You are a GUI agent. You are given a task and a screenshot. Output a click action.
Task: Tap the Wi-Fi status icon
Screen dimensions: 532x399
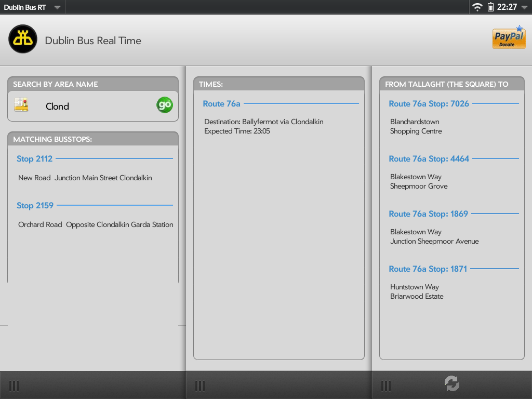pos(477,7)
